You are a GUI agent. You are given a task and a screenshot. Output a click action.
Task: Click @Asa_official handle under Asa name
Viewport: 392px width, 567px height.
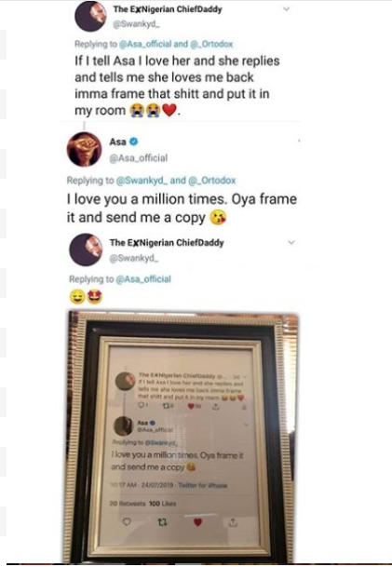(139, 158)
